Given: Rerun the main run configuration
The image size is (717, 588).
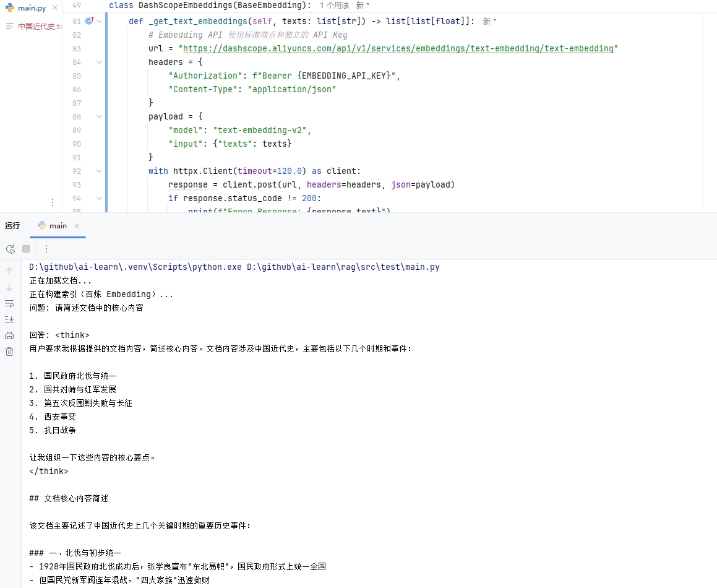Looking at the screenshot, I should tap(10, 249).
